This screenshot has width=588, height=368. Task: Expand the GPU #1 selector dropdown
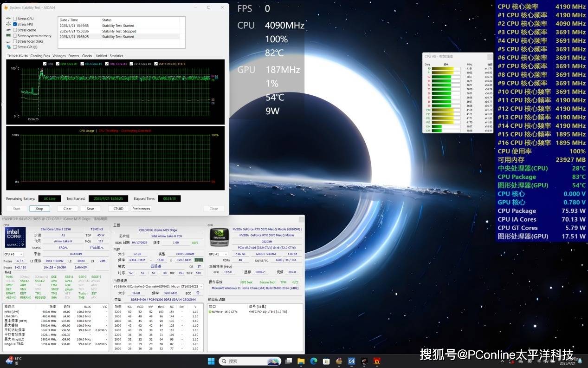[218, 254]
